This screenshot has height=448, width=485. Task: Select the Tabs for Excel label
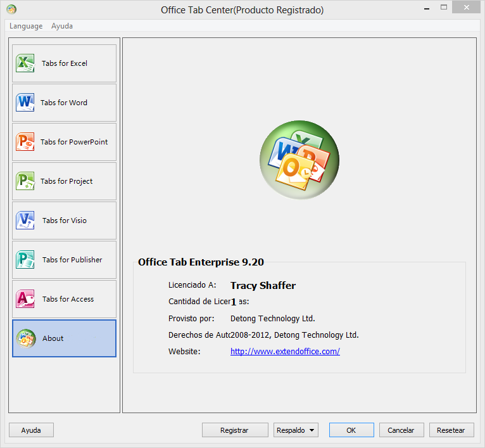tap(65, 63)
